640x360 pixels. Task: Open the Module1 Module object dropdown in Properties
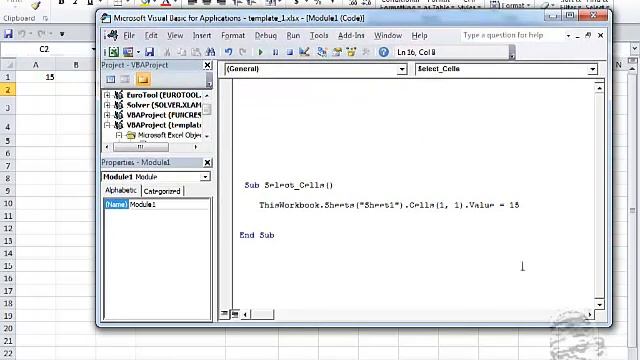click(205, 177)
